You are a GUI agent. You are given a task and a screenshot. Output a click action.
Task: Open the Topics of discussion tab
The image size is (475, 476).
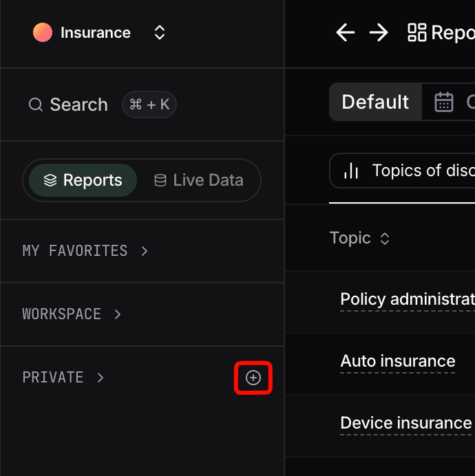(402, 171)
